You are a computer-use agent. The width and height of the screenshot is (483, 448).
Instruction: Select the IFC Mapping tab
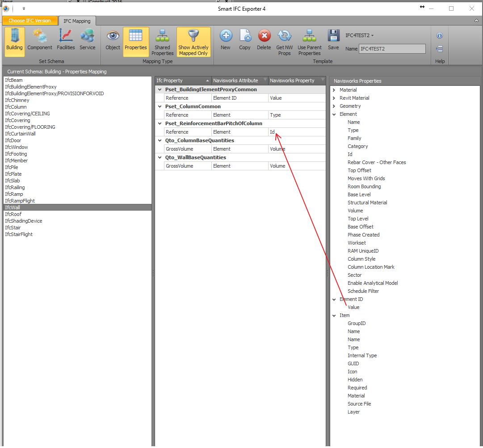[76, 21]
